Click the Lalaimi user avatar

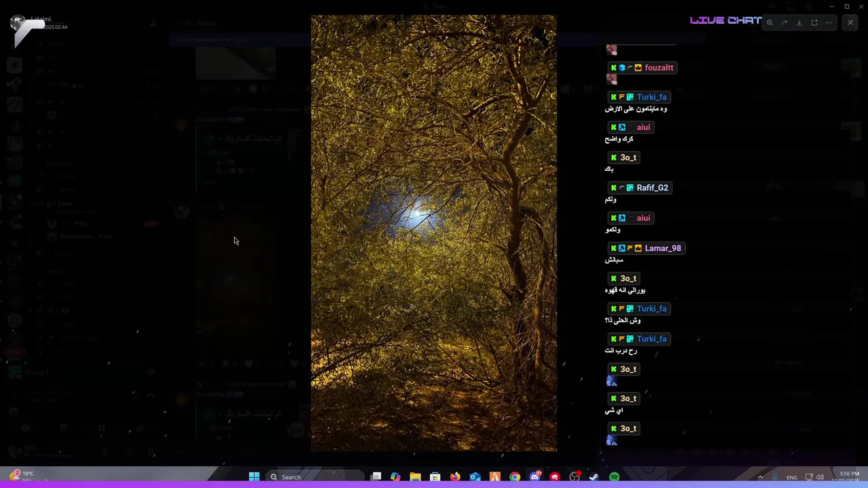(18, 24)
